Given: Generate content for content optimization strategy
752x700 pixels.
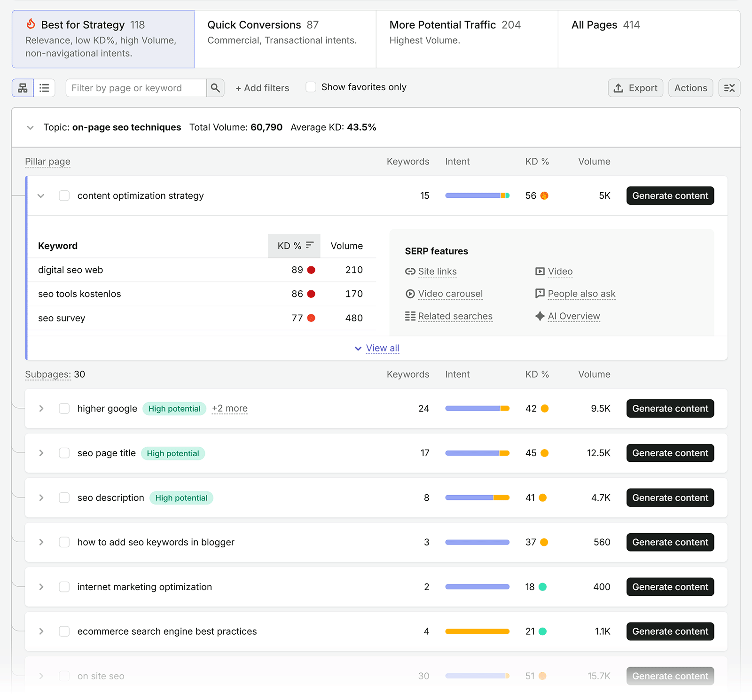Looking at the screenshot, I should pyautogui.click(x=670, y=195).
